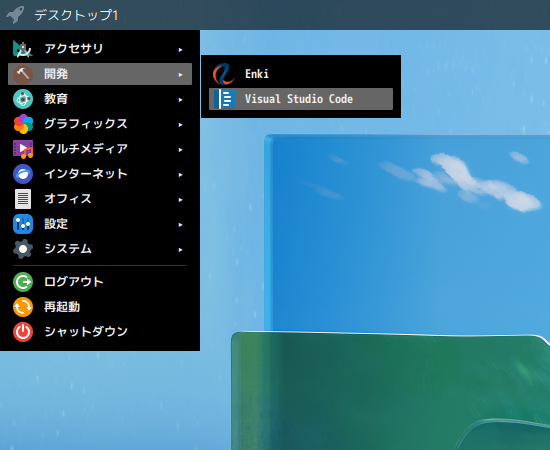Click the マルチメディア film icon
Viewport: 550px width, 450px height.
[23, 149]
